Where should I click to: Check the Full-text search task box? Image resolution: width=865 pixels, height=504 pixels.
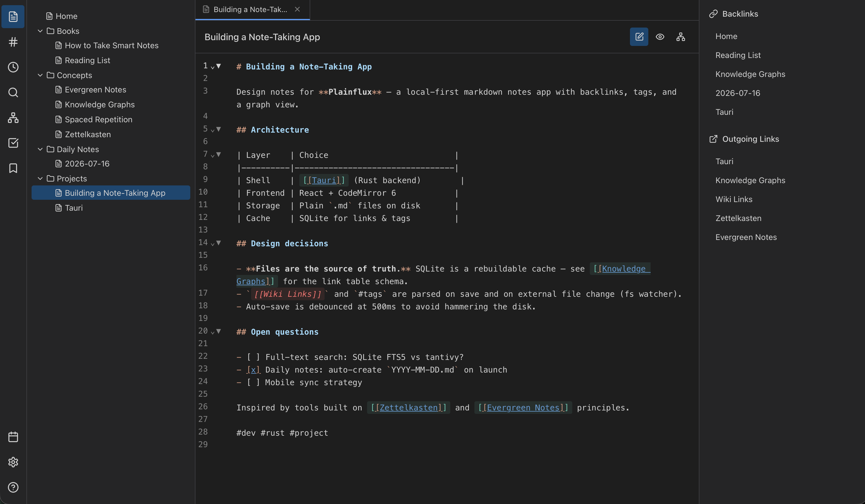[253, 357]
